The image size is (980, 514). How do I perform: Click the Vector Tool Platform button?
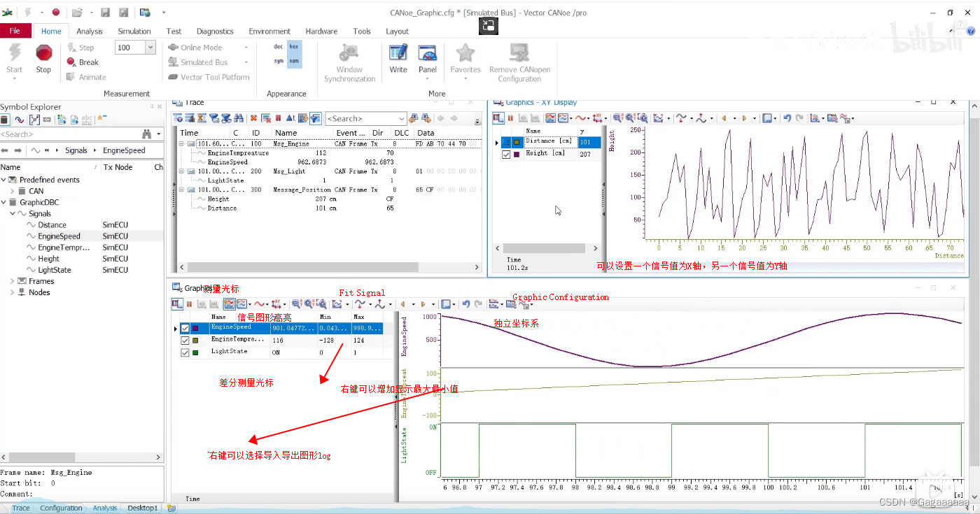click(209, 77)
